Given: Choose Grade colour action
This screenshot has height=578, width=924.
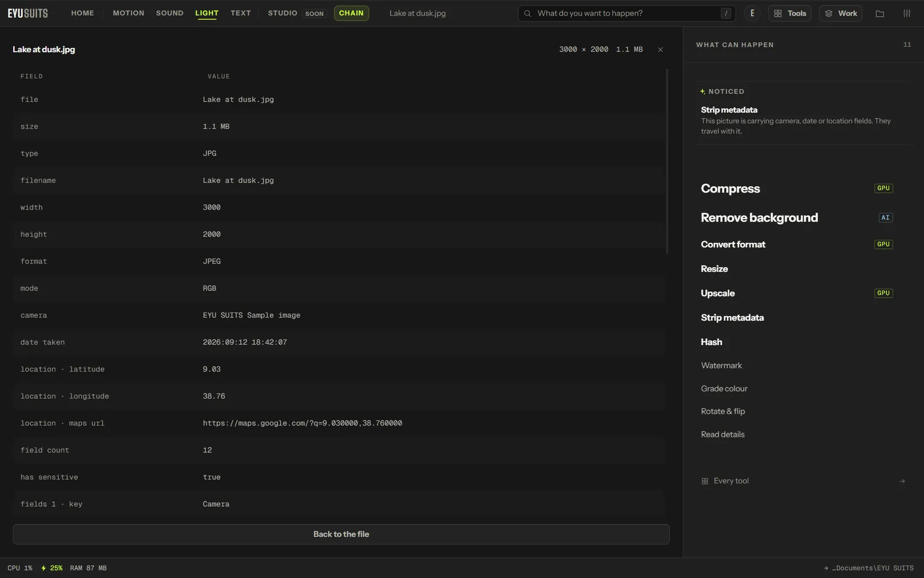Looking at the screenshot, I should click(724, 388).
